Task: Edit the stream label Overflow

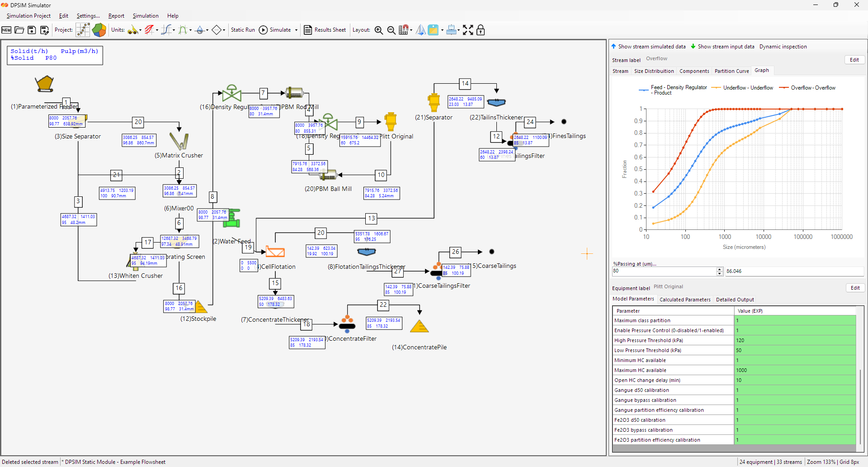Action: pyautogui.click(x=854, y=60)
